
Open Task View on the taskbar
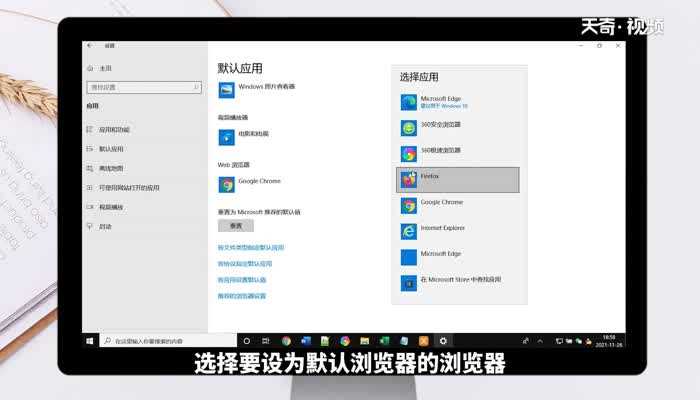(266, 341)
